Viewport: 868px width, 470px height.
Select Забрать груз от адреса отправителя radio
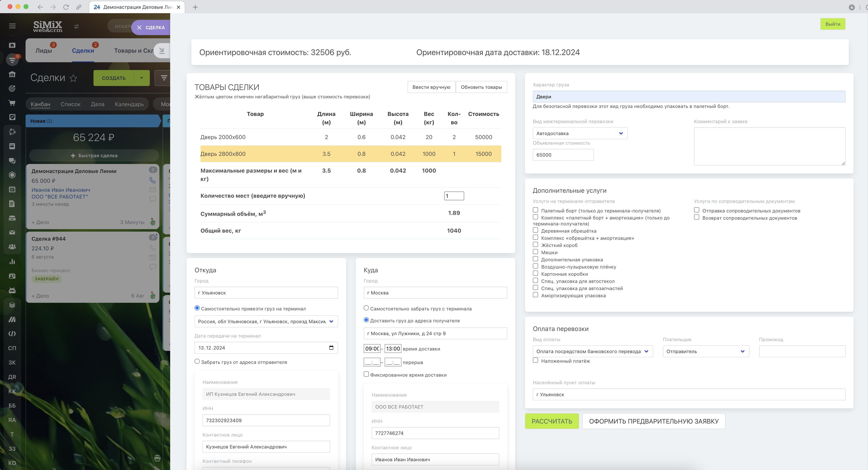pos(197,362)
